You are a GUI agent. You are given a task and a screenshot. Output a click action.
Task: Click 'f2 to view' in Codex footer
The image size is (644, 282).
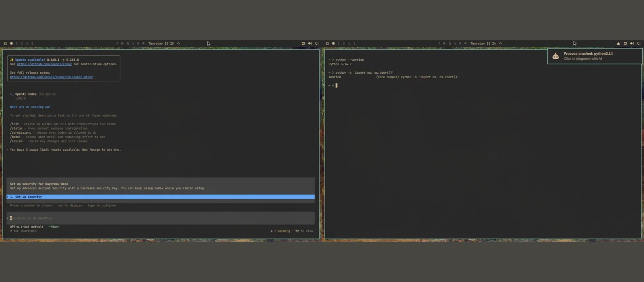[x=304, y=231]
